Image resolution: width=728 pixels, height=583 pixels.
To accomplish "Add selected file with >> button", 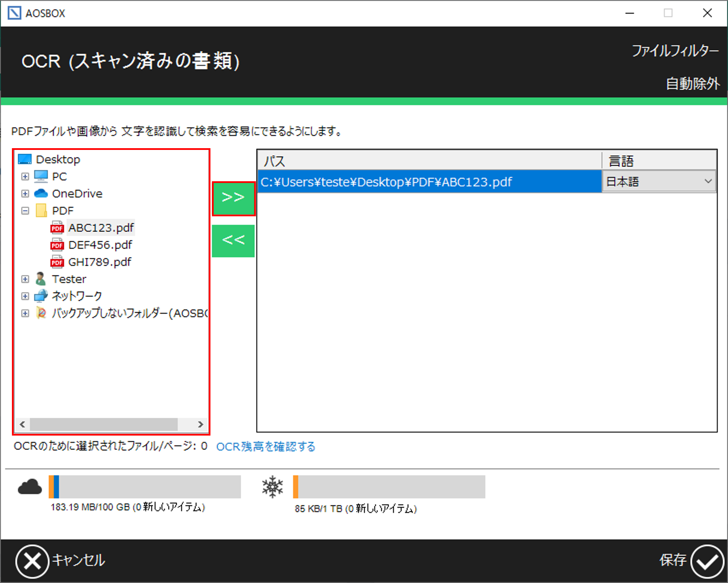I will 233,198.
